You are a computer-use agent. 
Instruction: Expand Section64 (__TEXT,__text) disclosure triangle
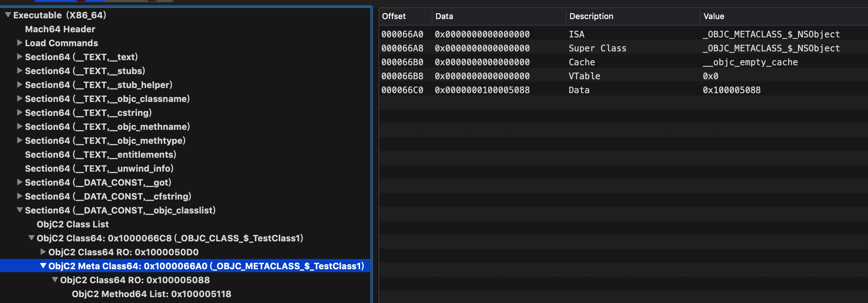tap(20, 57)
